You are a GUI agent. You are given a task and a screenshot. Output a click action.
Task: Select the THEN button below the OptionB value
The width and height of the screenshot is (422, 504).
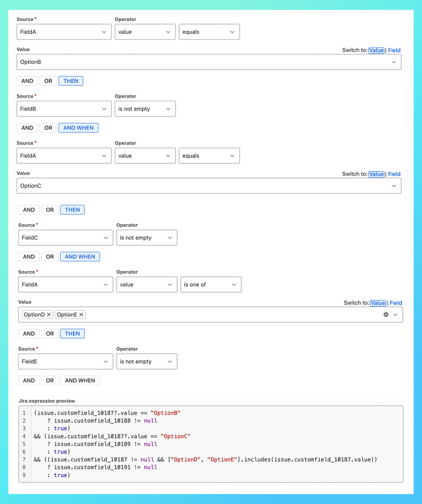click(71, 81)
